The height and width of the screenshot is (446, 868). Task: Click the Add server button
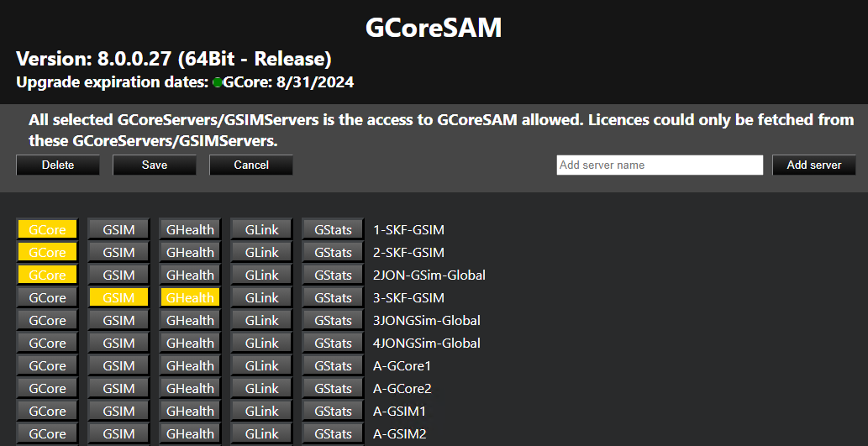(813, 165)
